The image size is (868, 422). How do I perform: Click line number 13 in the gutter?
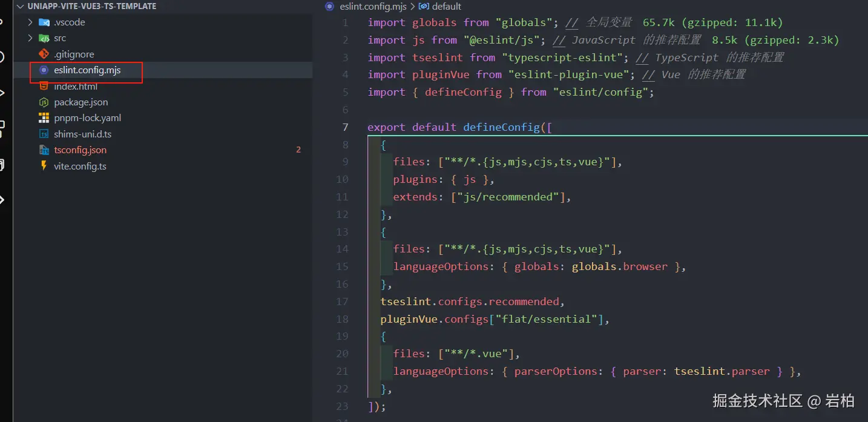[x=342, y=232]
